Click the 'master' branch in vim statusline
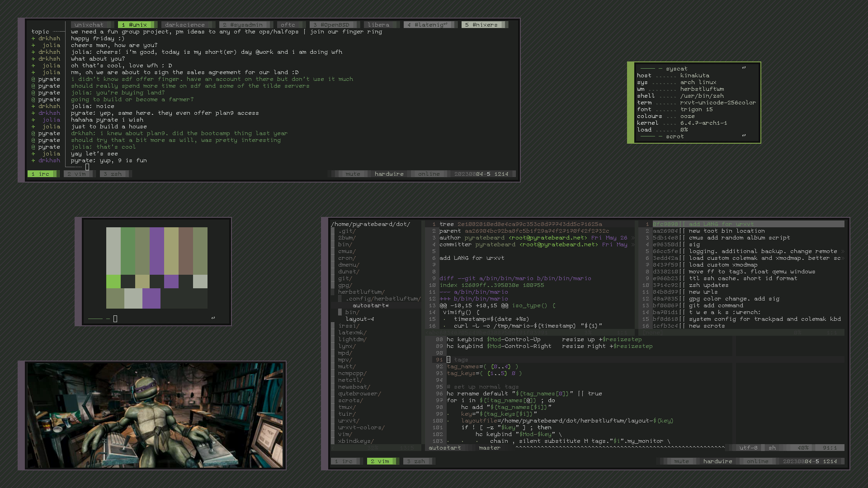Viewport: 868px width, 488px height. [490, 448]
